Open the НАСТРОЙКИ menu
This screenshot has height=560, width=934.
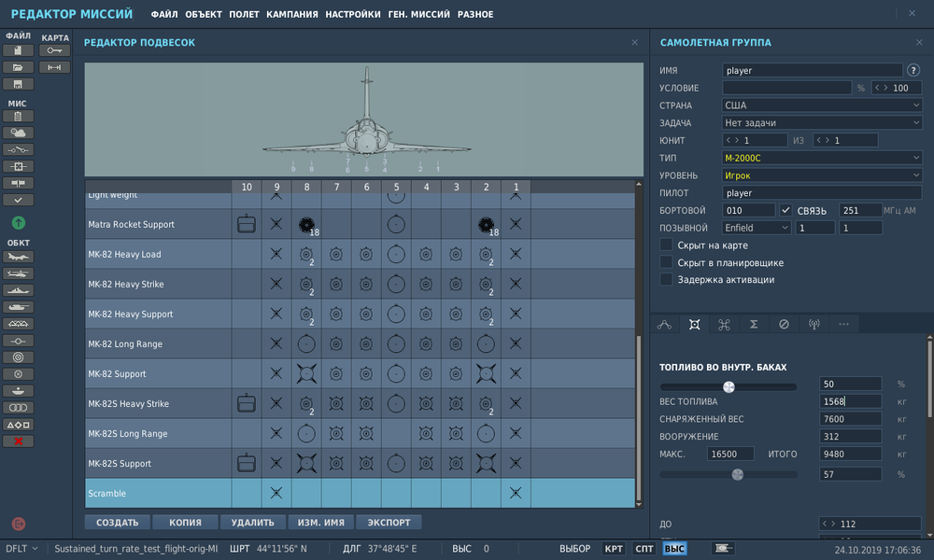[x=353, y=15]
